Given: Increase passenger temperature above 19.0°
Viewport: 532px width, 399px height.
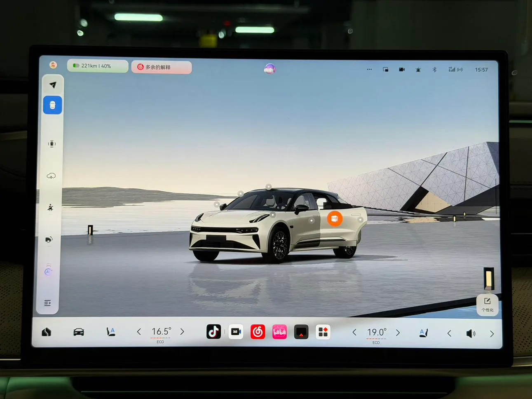Looking at the screenshot, I should tap(398, 333).
